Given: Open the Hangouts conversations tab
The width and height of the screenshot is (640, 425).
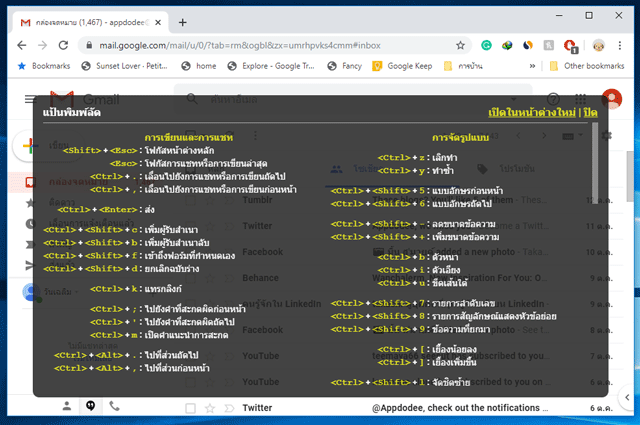Looking at the screenshot, I should [x=91, y=406].
